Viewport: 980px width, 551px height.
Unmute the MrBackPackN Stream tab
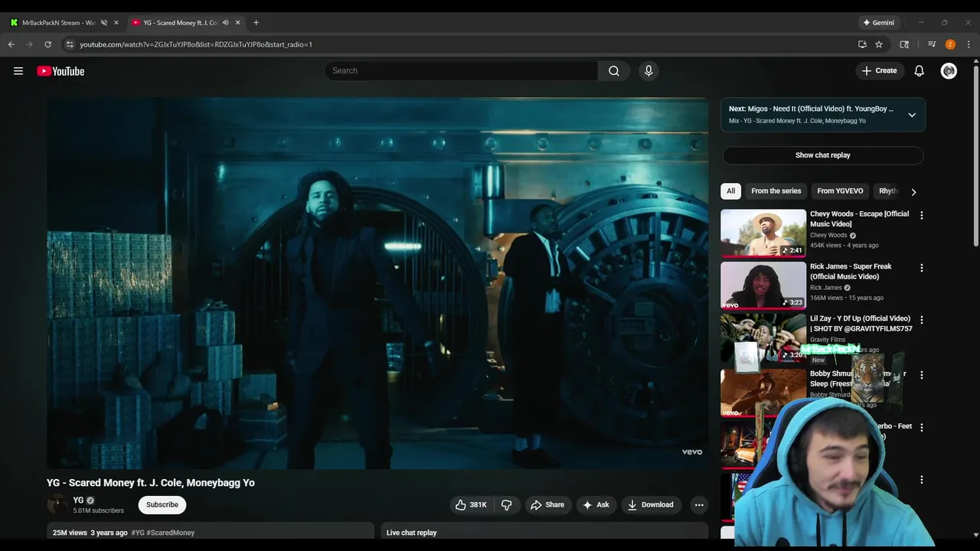[x=104, y=22]
